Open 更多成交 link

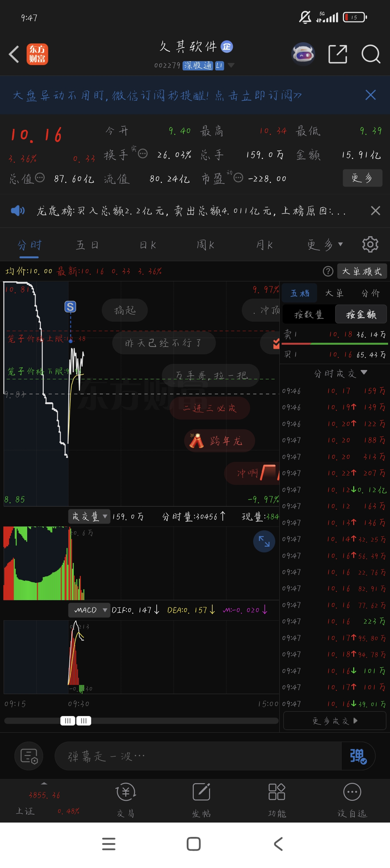tap(335, 721)
